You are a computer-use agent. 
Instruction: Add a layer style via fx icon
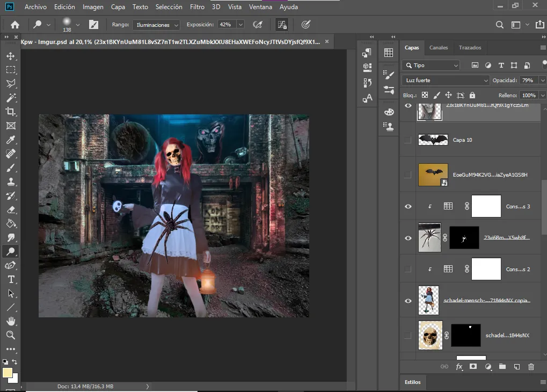459,367
